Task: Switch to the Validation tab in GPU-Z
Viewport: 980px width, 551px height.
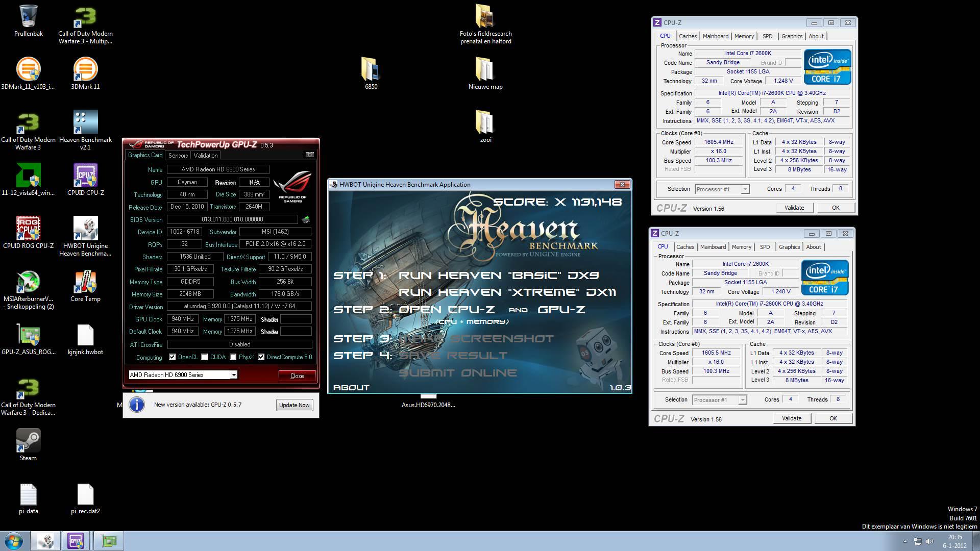Action: (206, 155)
